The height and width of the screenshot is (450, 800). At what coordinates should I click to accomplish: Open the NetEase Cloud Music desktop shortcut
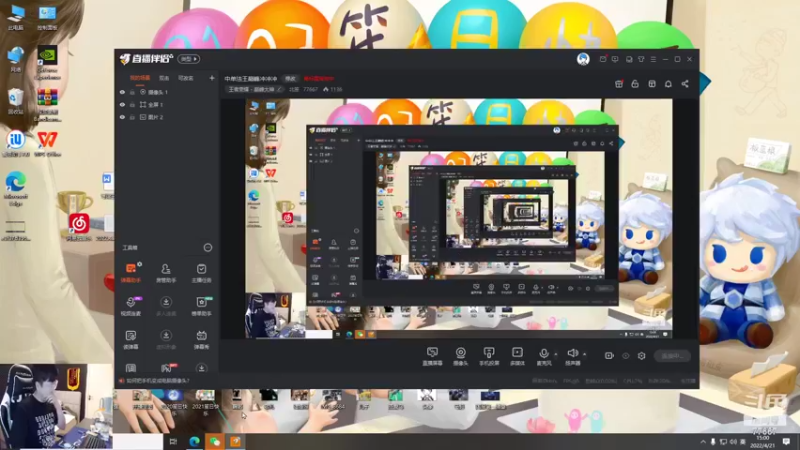(x=79, y=227)
